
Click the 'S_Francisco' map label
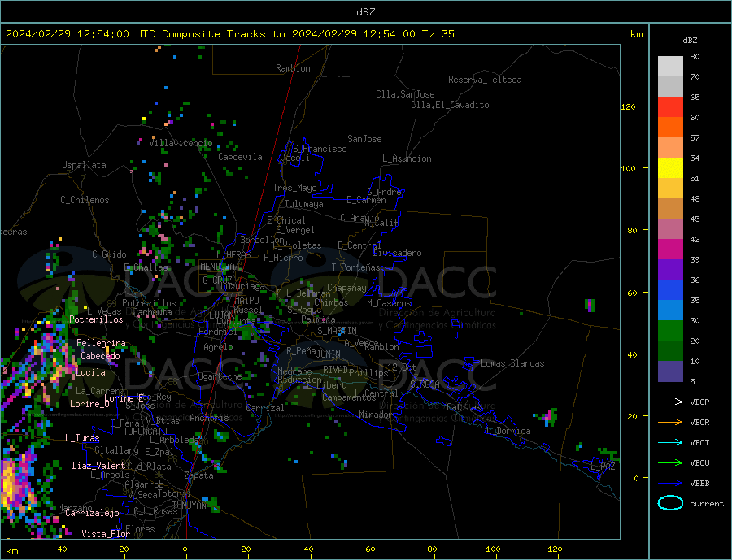coord(320,149)
